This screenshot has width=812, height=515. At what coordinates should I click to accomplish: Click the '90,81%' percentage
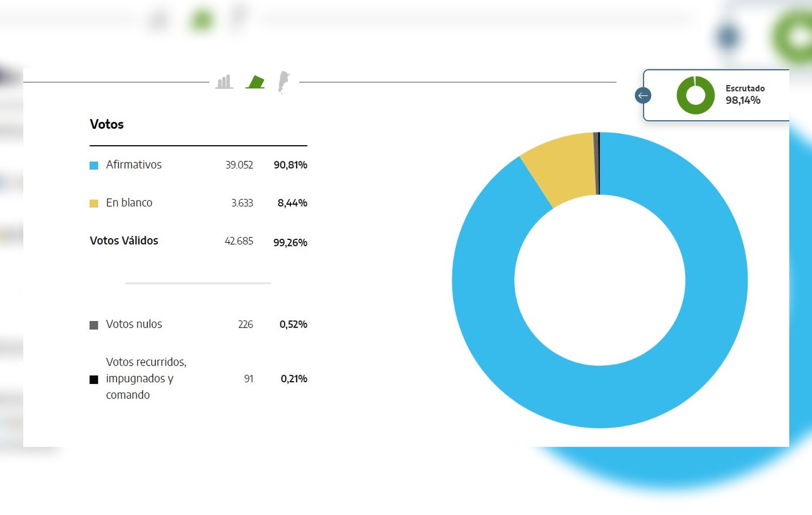coord(290,165)
